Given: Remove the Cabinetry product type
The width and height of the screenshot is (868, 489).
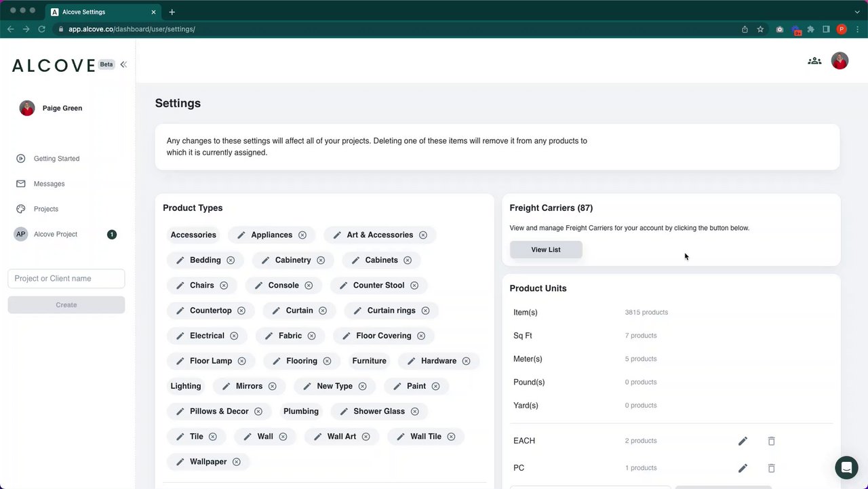Looking at the screenshot, I should pyautogui.click(x=321, y=260).
